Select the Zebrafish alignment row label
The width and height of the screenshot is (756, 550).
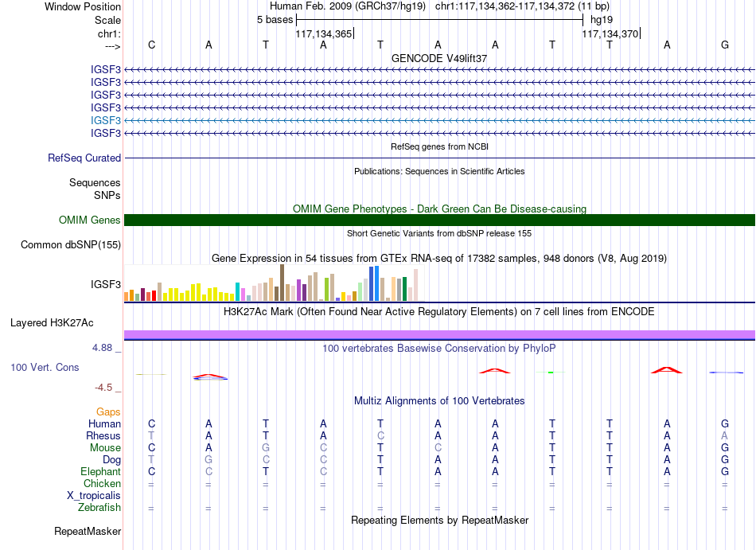pos(99,508)
